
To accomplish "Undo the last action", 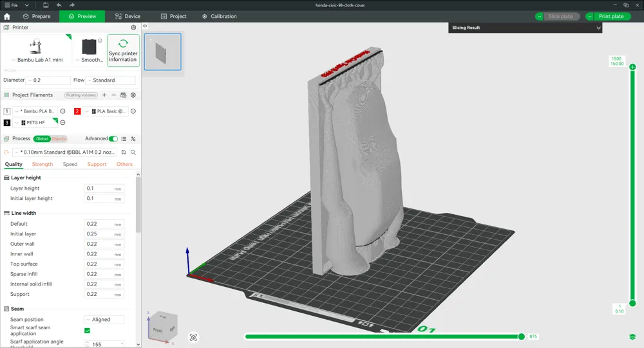I will click(x=59, y=5).
